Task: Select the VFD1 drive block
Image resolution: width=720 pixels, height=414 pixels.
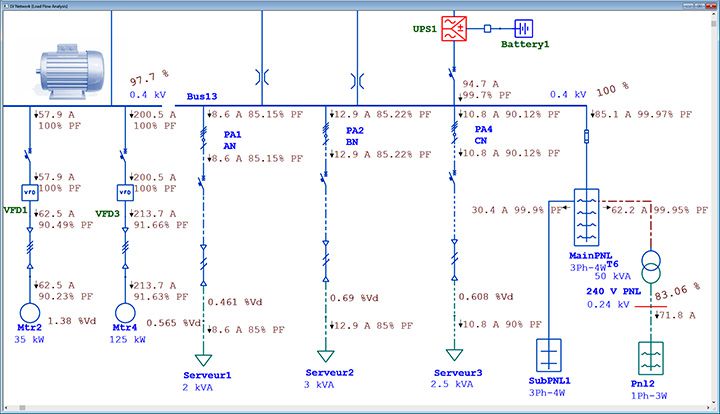Action: 29,191
